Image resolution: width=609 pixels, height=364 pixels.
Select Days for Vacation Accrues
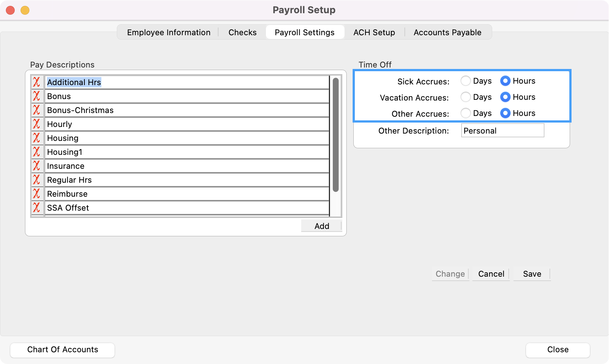466,97
